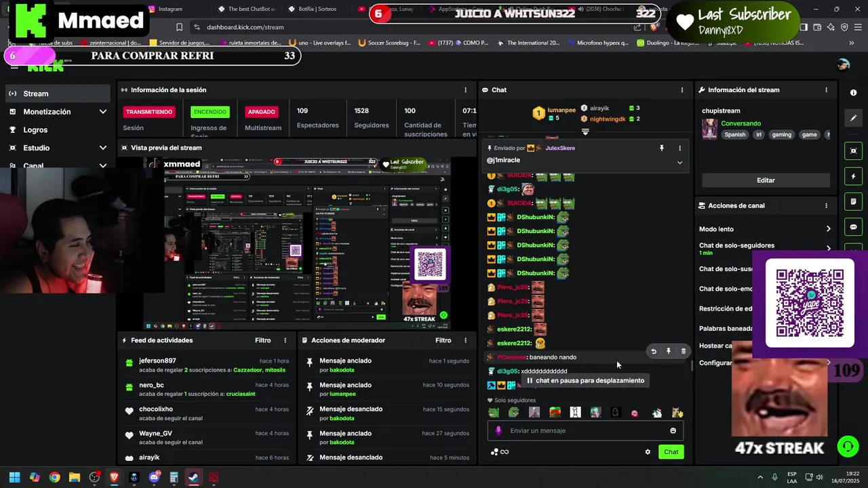The image size is (868, 488).
Task: Open chat settings gear icon
Action: (x=648, y=452)
